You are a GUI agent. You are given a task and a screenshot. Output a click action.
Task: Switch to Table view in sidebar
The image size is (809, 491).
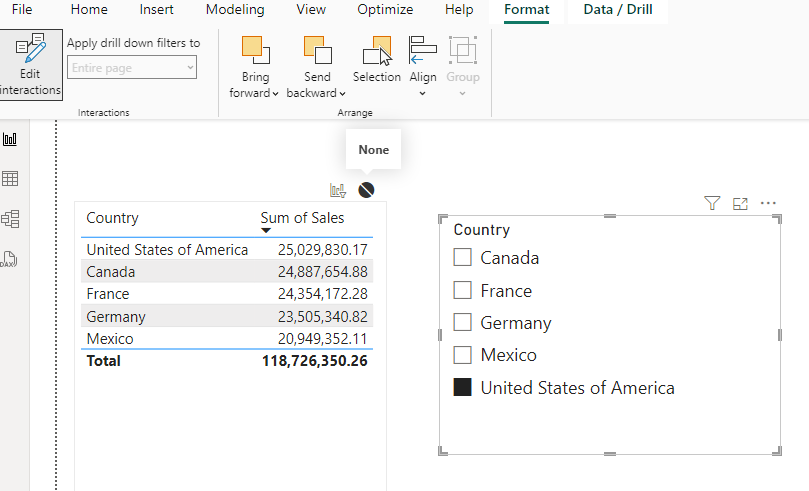coord(10,178)
